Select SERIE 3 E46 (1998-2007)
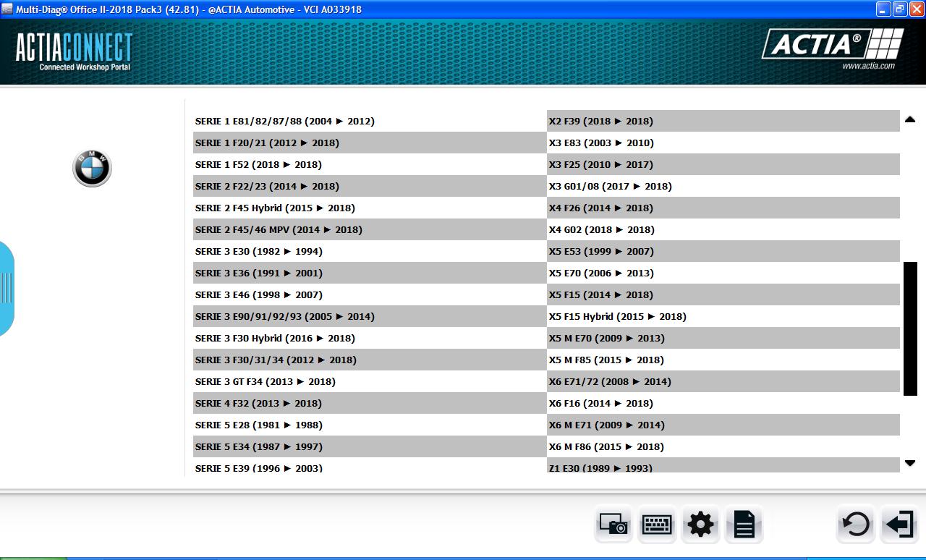 click(370, 294)
